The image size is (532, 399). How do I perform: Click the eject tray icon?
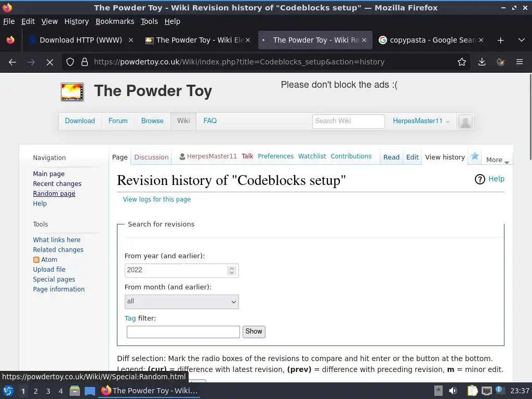click(438, 391)
